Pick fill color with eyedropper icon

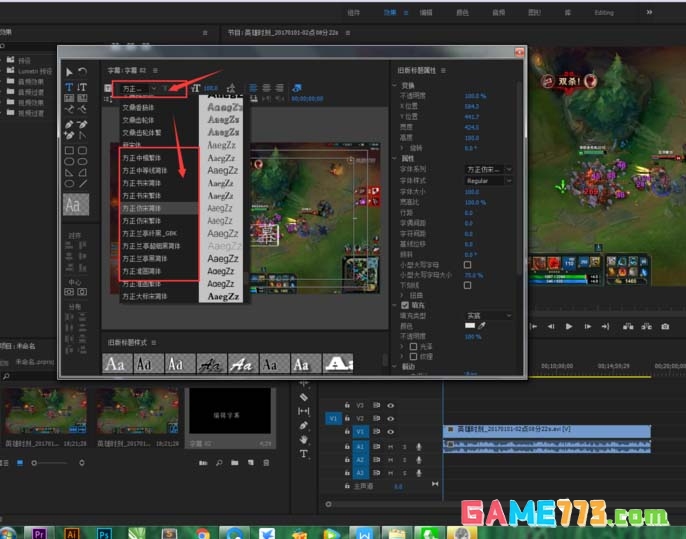(x=482, y=326)
